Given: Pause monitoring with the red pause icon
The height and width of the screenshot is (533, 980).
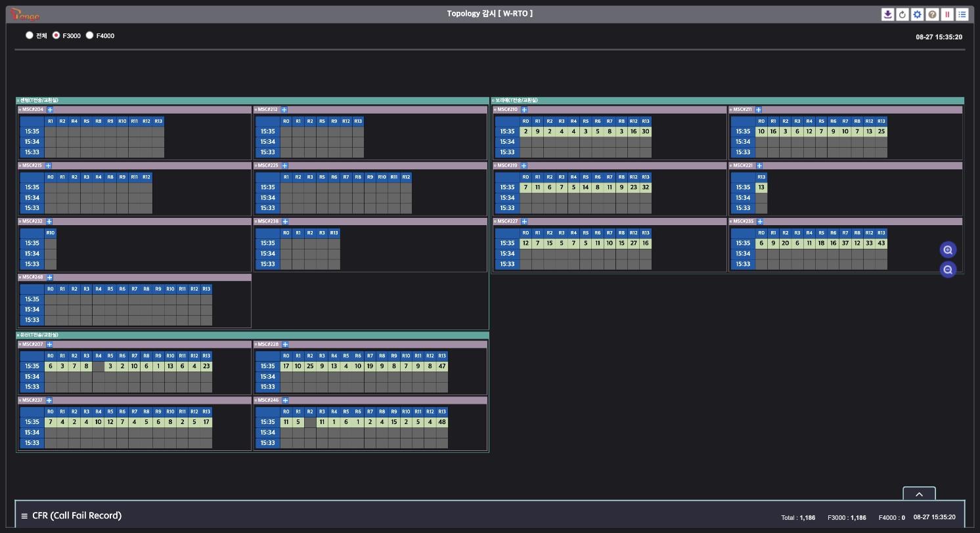Looking at the screenshot, I should click(947, 14).
